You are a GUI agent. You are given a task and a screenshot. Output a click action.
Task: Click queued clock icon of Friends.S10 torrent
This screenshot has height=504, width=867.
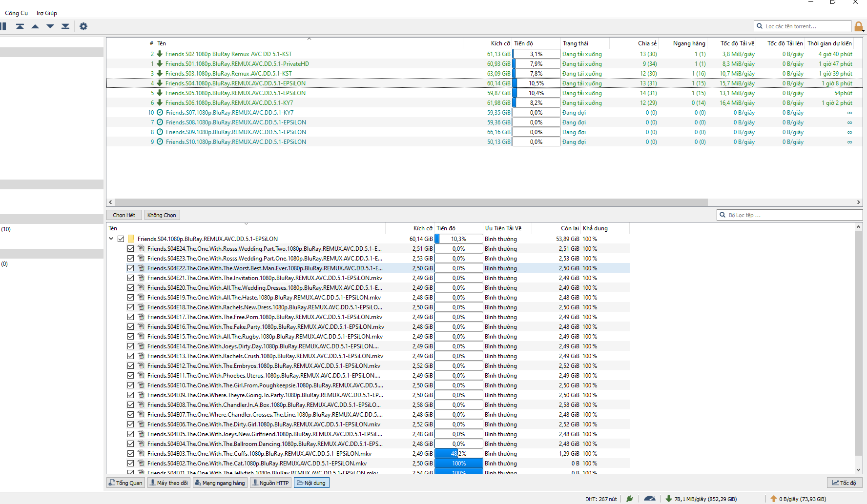(160, 141)
